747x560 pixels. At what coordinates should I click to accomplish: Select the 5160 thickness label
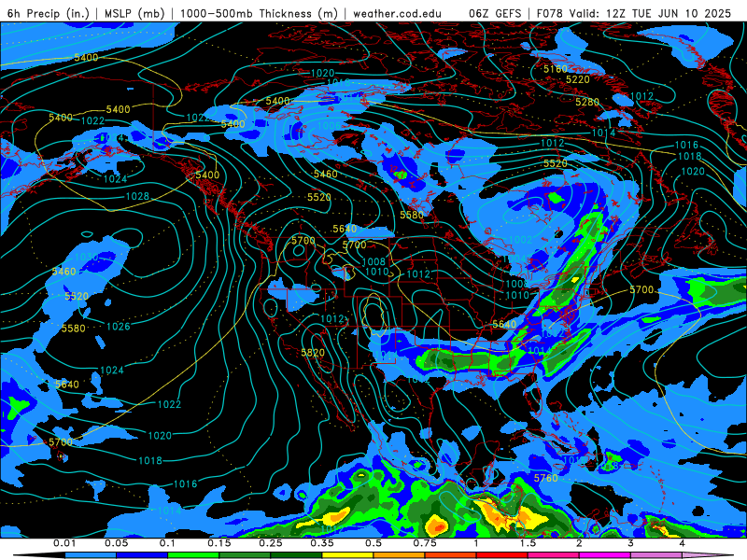click(x=556, y=69)
